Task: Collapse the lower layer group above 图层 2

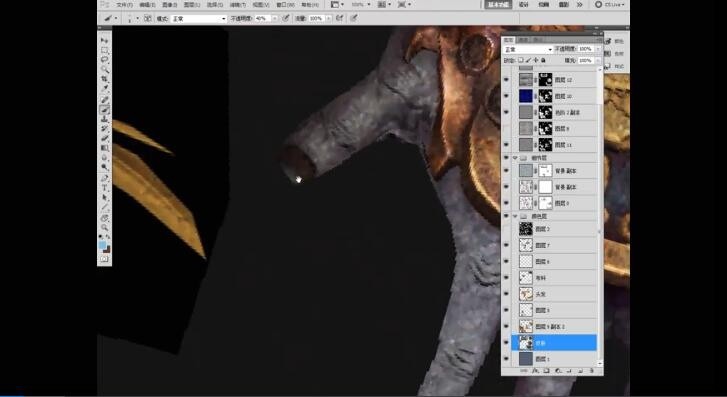Action: pos(515,216)
